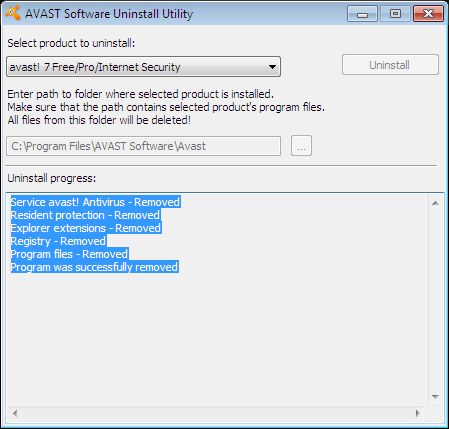Image resolution: width=449 pixels, height=429 pixels.
Task: Select the 'Resident protection - Removed' line
Action: point(85,215)
